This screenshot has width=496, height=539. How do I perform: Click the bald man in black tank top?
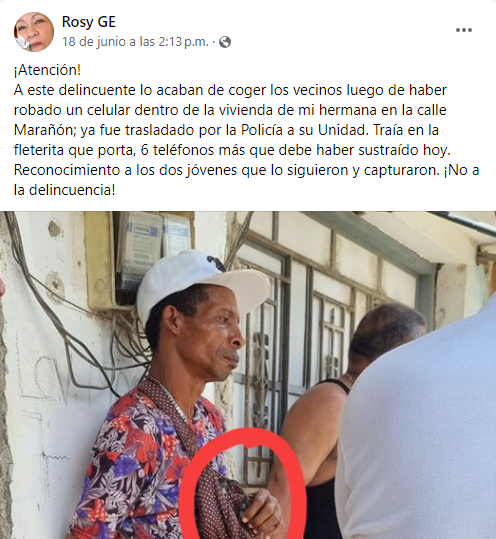339,412
